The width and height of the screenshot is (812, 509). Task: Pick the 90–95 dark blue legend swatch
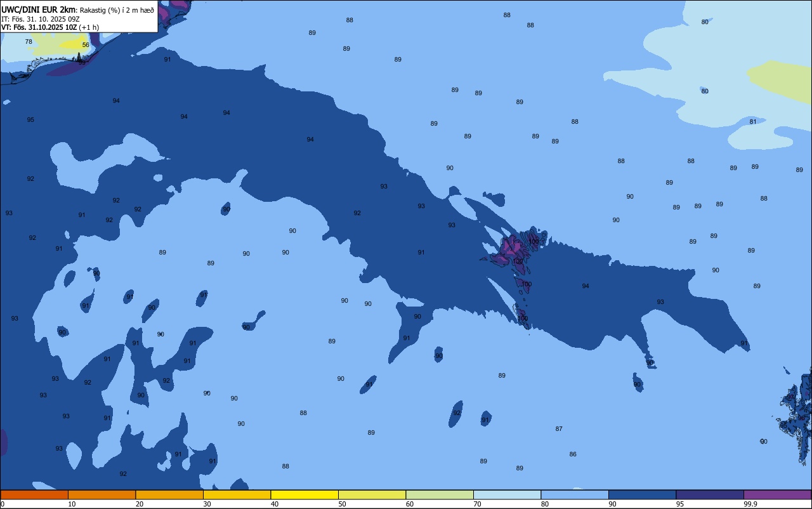click(x=642, y=494)
